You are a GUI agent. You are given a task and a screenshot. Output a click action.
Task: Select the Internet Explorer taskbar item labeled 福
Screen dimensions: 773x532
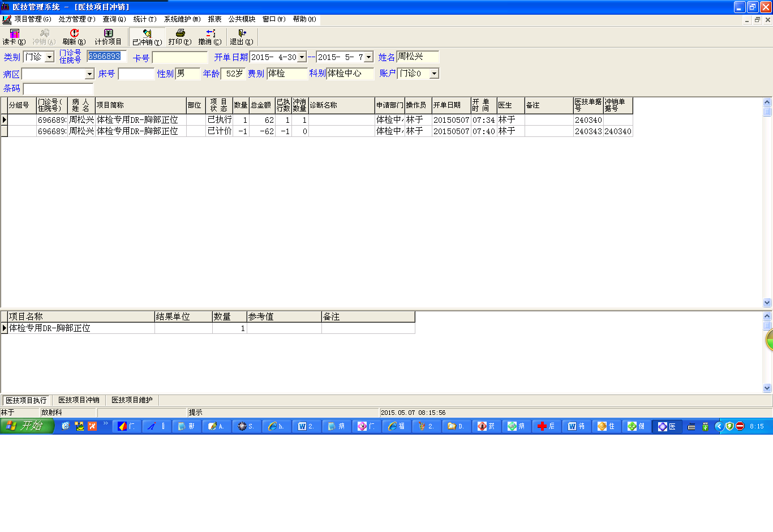[396, 426]
